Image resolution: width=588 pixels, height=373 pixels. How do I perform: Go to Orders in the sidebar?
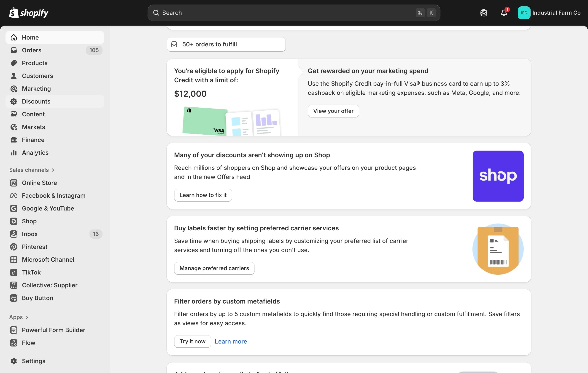(x=32, y=50)
